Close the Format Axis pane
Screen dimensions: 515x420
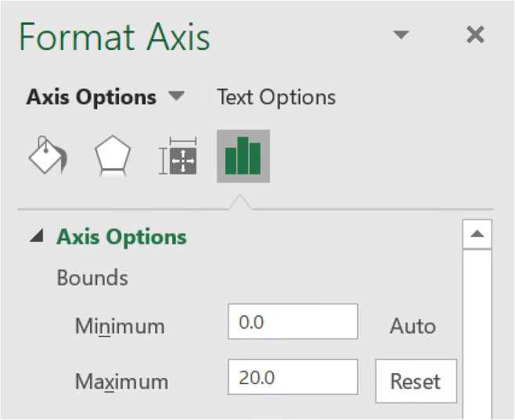(475, 34)
